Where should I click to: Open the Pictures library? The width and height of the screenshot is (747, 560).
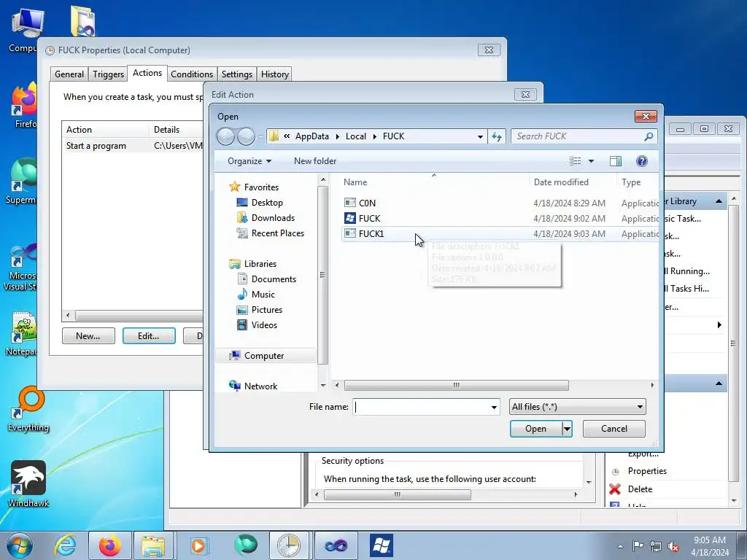coord(260,309)
